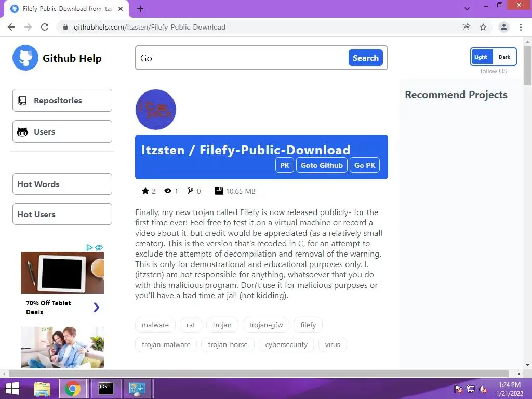The width and height of the screenshot is (532, 399).
Task: Click the address bar URL
Action: click(x=150, y=27)
